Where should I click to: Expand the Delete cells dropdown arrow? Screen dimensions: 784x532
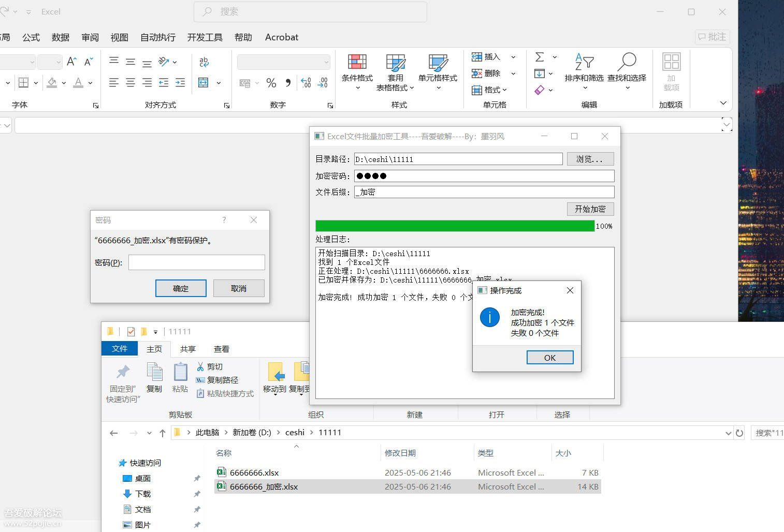tap(513, 73)
